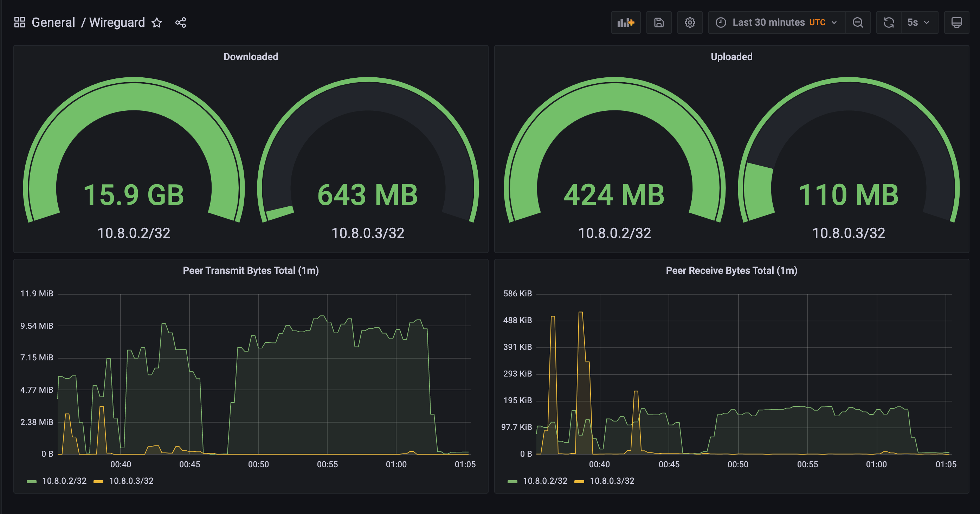
Task: Open dashboard settings gear
Action: point(690,23)
